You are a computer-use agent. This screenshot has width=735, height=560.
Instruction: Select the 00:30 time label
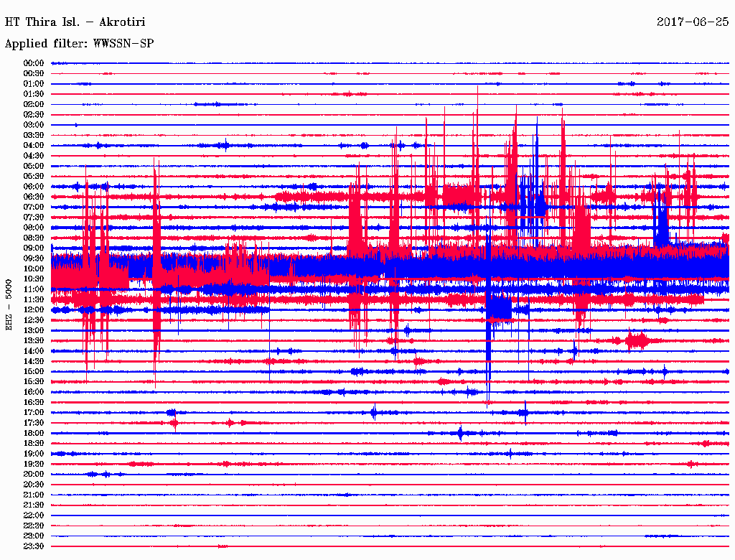click(x=33, y=74)
